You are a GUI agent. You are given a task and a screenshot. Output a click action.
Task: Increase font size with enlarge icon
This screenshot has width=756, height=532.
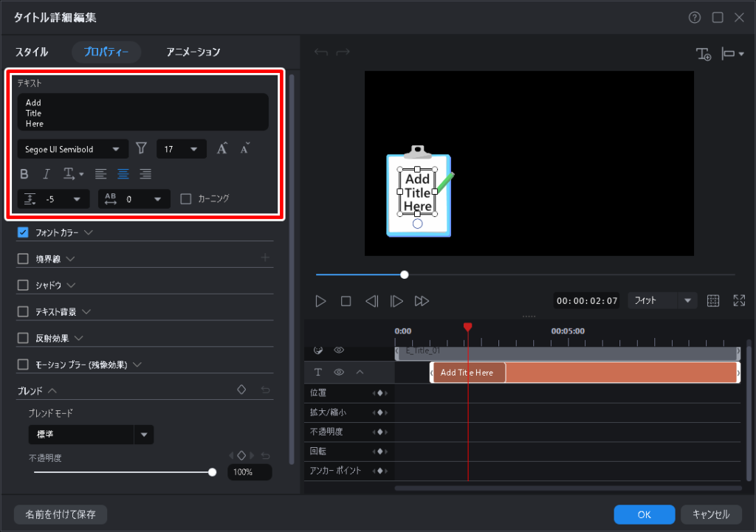click(x=221, y=149)
